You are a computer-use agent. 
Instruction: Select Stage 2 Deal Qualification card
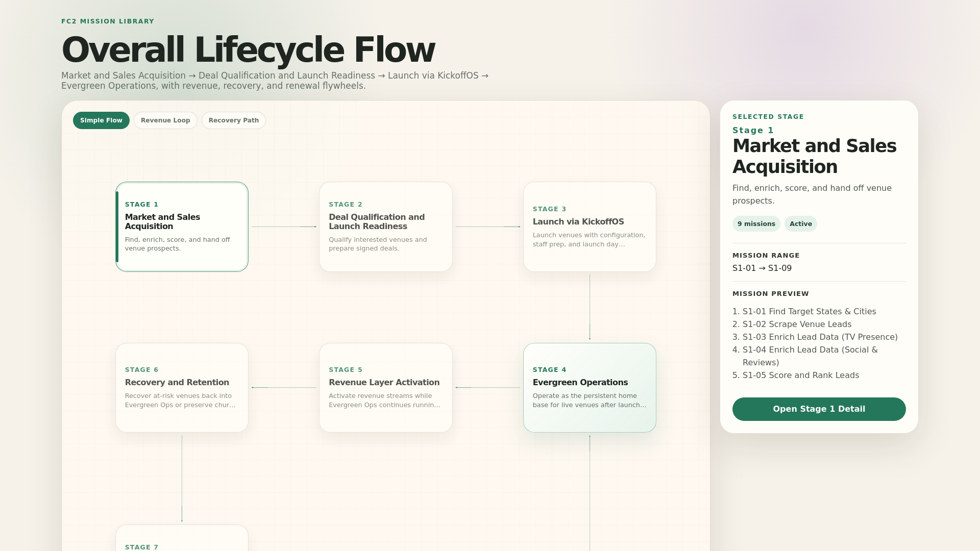point(386,227)
